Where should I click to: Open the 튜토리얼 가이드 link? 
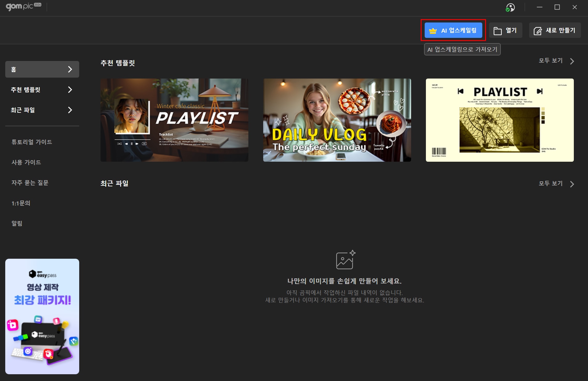pyautogui.click(x=32, y=142)
